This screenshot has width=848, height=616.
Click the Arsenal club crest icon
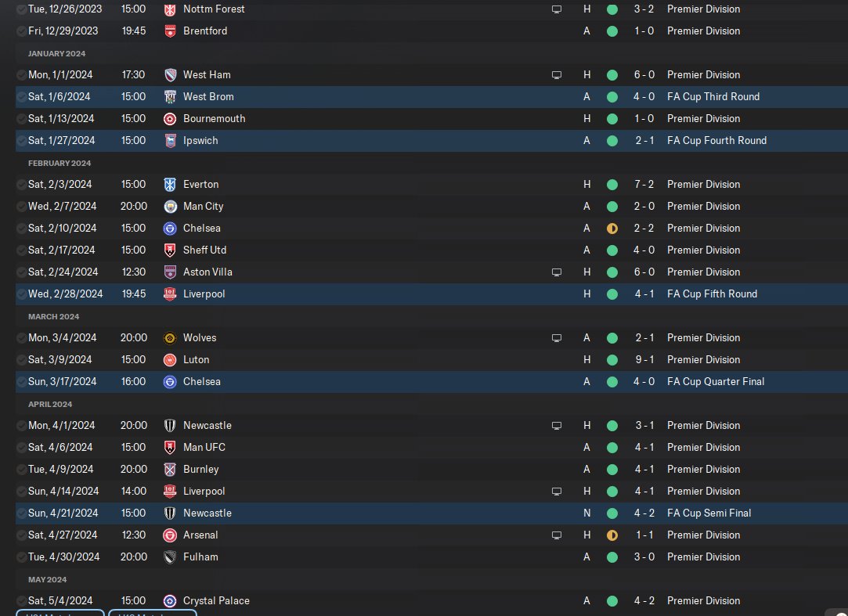pyautogui.click(x=170, y=535)
